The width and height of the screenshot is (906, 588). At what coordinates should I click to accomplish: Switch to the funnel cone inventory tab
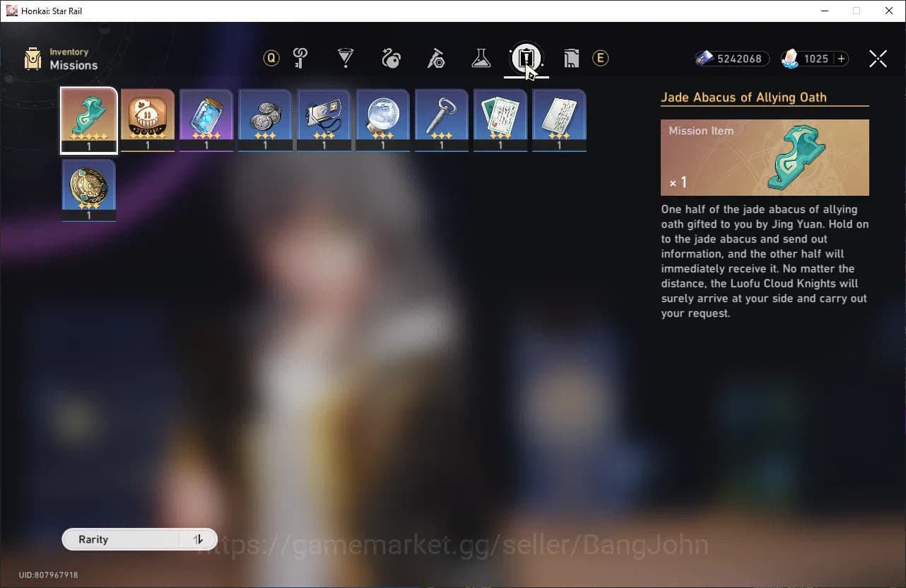tap(346, 58)
